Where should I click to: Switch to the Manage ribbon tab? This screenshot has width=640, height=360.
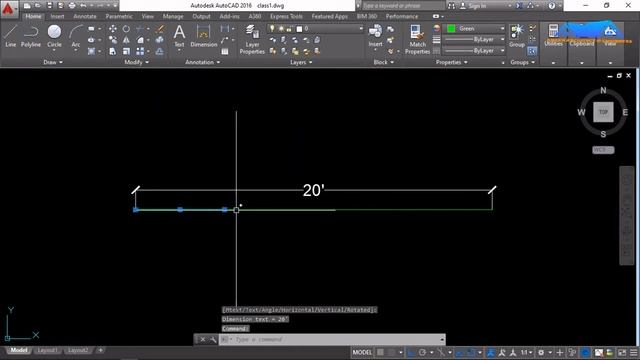[173, 16]
